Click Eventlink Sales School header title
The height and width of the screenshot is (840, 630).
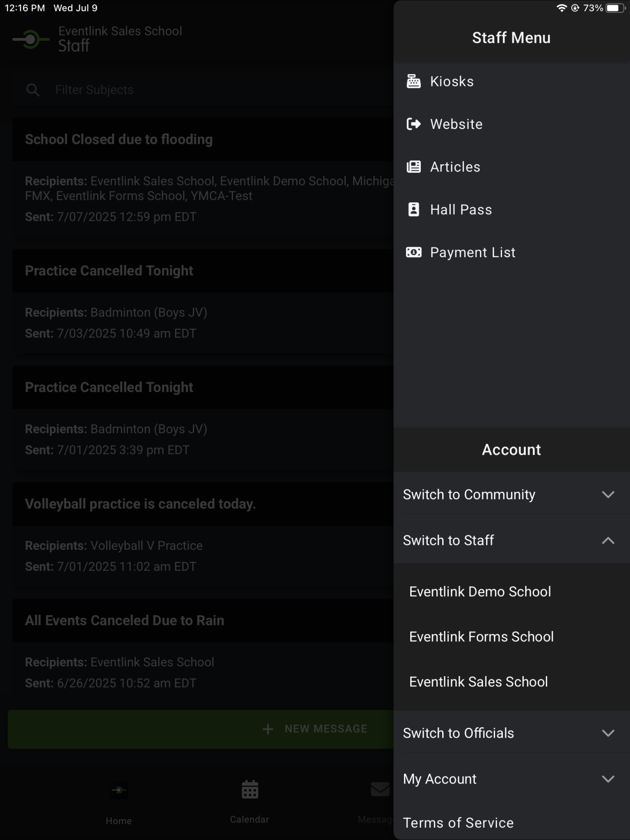(x=120, y=31)
